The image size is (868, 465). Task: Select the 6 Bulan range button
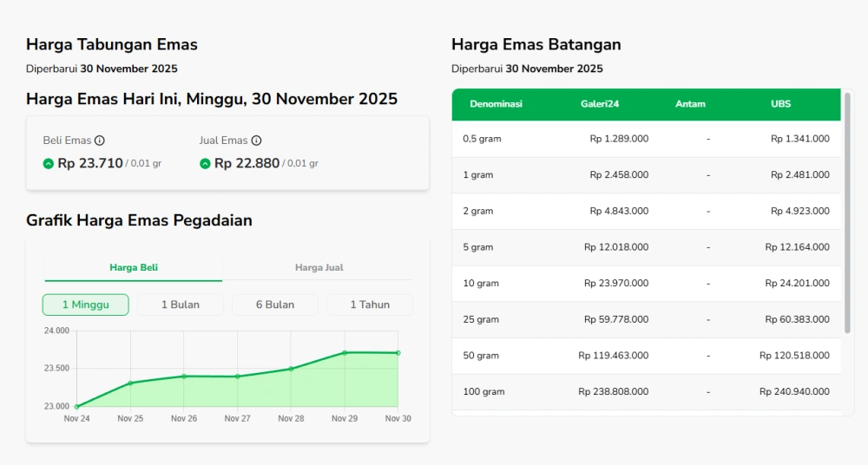click(x=275, y=305)
